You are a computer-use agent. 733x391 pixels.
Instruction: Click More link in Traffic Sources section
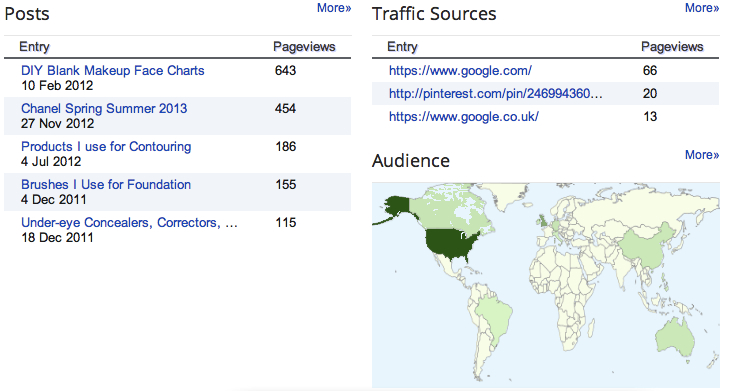tap(702, 8)
